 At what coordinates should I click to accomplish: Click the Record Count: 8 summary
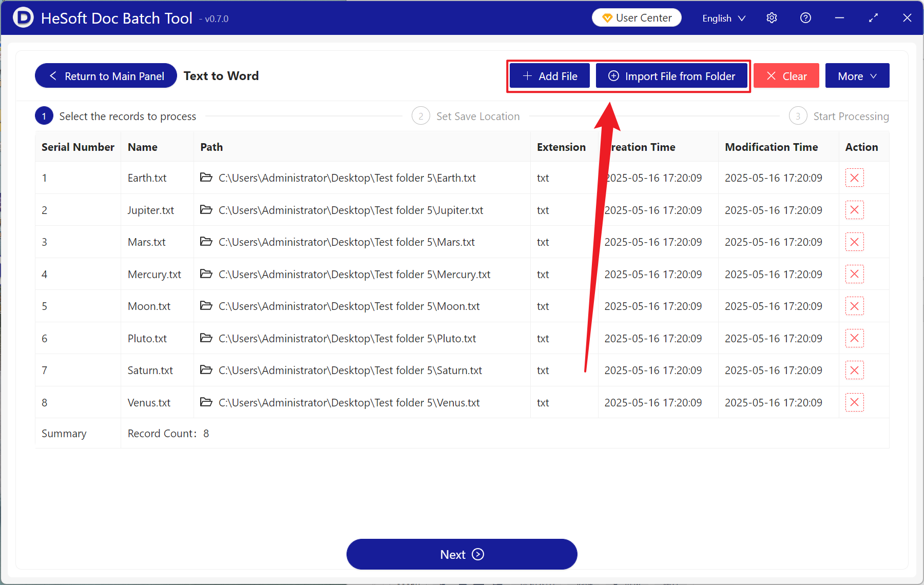coord(168,434)
